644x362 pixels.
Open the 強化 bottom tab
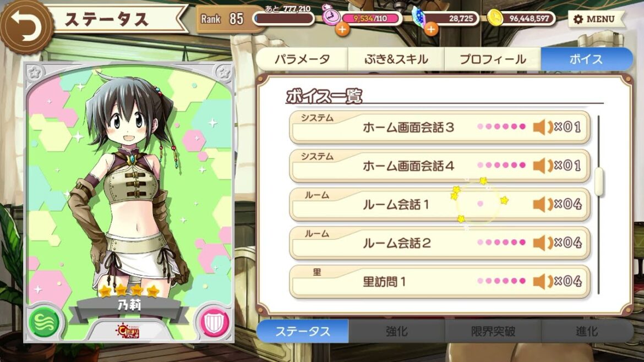(x=397, y=331)
